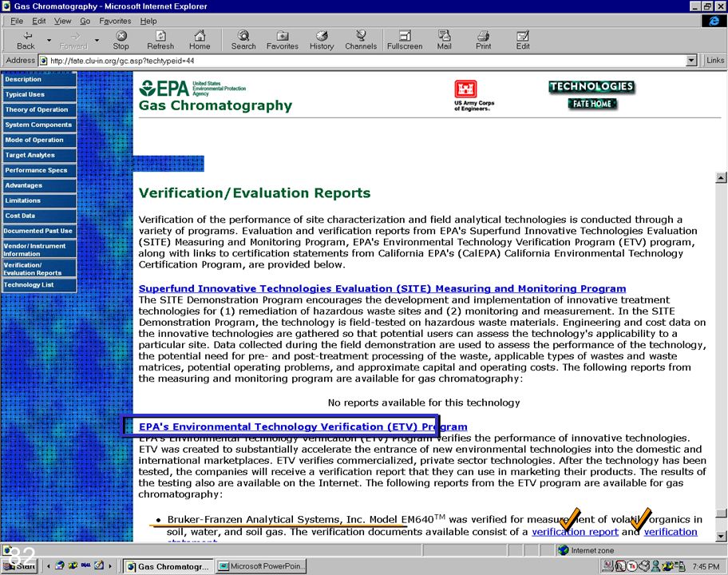The image size is (728, 575).
Task: Switch to Gas Chromatography taskbar window
Action: click(168, 566)
